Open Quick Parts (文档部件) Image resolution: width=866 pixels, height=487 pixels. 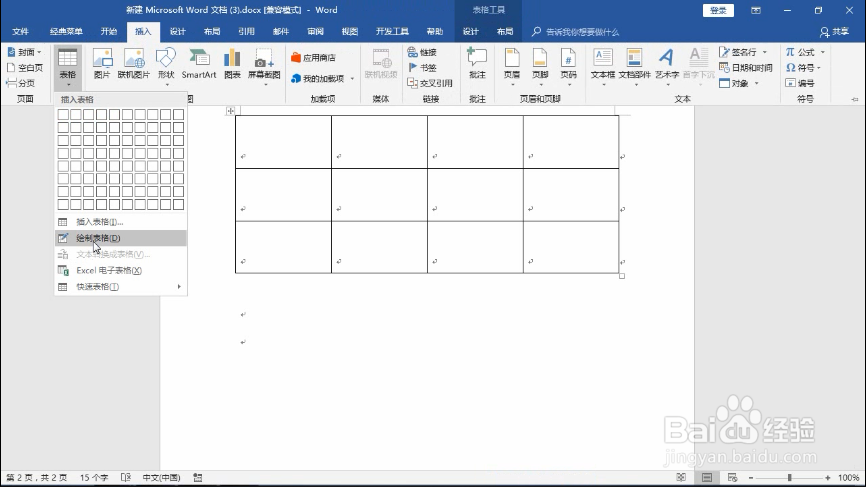coord(635,67)
